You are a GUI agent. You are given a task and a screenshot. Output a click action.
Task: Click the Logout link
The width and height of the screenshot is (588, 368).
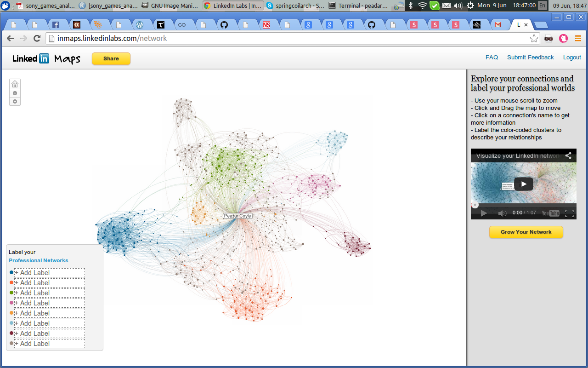(x=572, y=57)
